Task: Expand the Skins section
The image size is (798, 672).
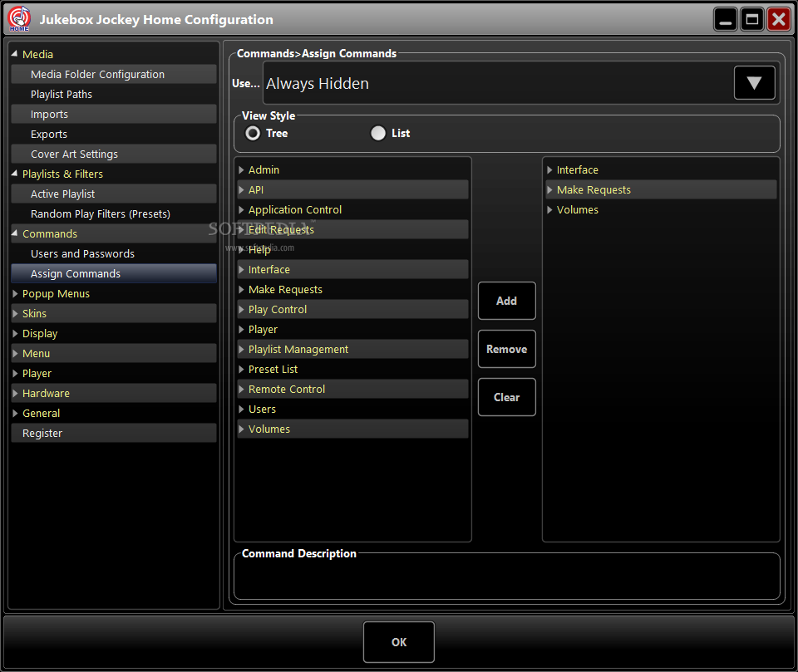Action: tap(15, 313)
